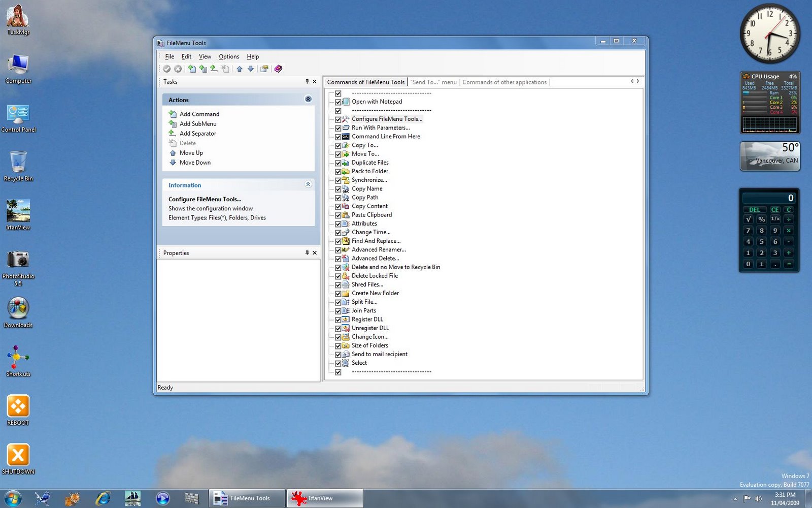Click the Apply checkmark toolbar icon

click(166, 69)
